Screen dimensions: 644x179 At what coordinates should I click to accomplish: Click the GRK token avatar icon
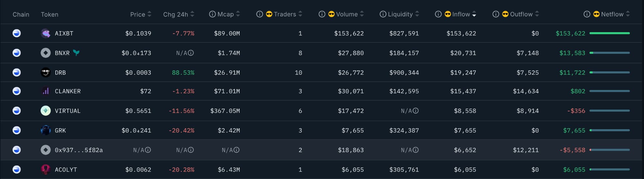(45, 130)
